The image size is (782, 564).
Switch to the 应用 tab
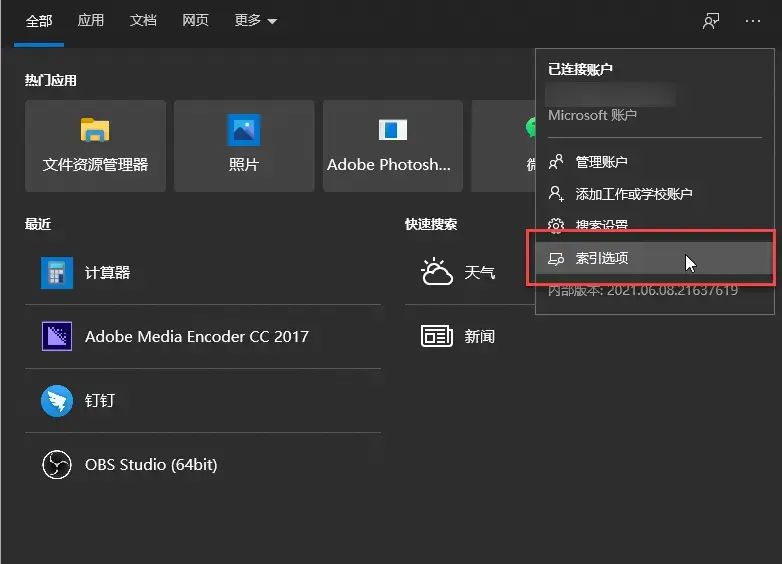coord(91,20)
